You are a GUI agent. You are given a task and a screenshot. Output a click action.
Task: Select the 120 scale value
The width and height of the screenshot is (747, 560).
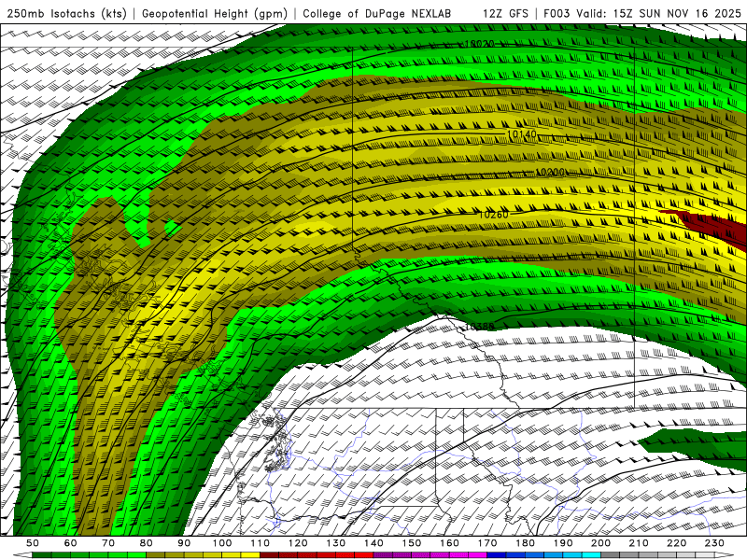[298, 543]
